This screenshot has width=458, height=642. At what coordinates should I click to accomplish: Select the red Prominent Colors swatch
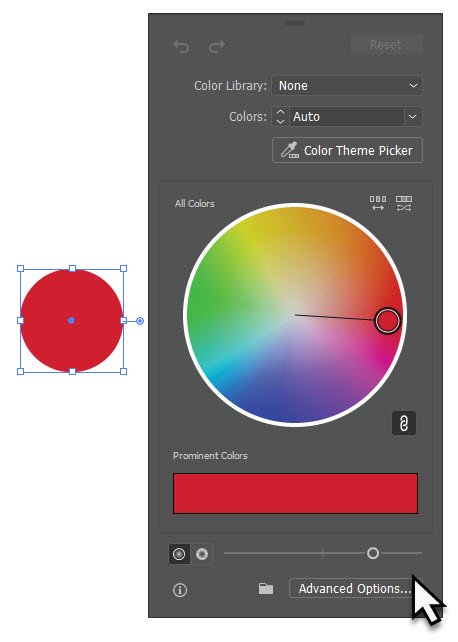296,494
